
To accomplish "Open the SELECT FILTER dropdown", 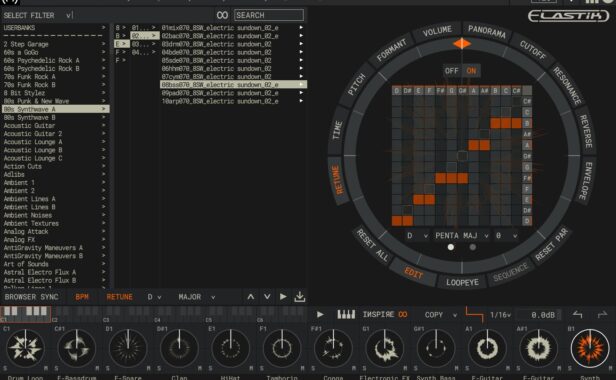I will click(x=38, y=15).
